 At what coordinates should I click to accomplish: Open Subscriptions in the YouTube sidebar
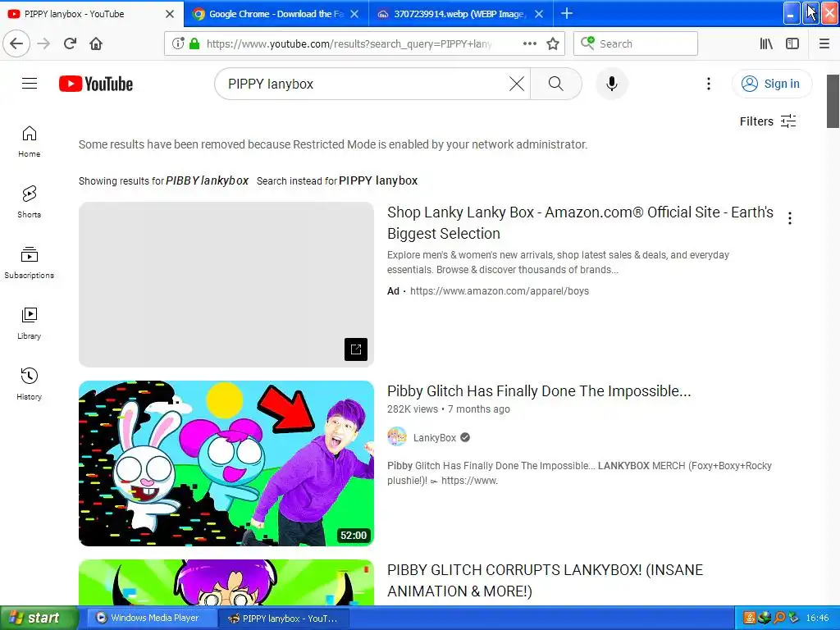coord(30,262)
